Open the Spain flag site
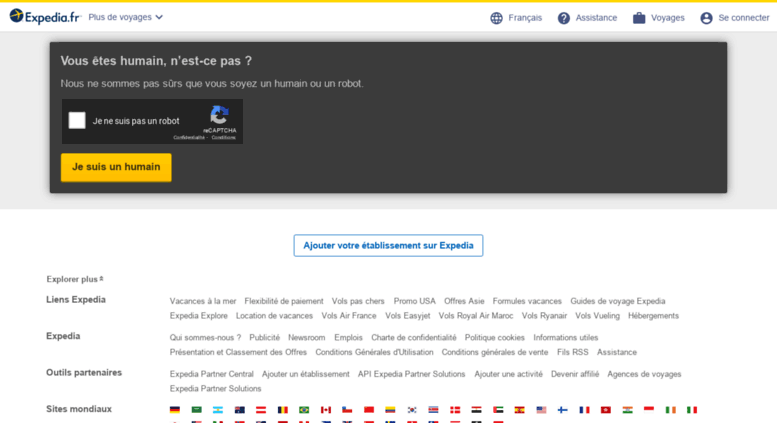Screen dimensions: 777x423 coord(519,410)
